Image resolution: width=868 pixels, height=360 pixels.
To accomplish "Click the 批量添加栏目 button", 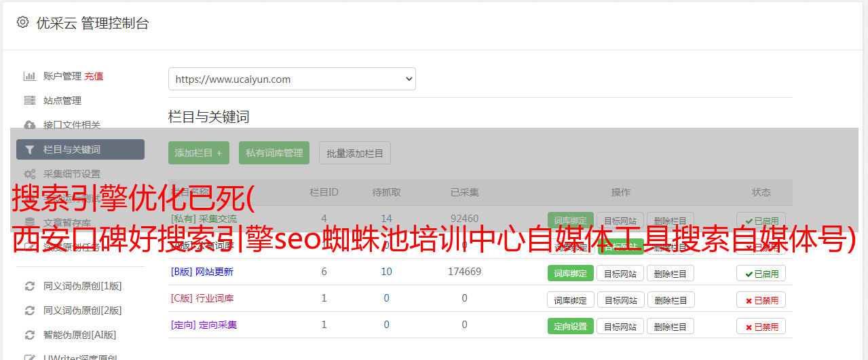I will tap(355, 153).
